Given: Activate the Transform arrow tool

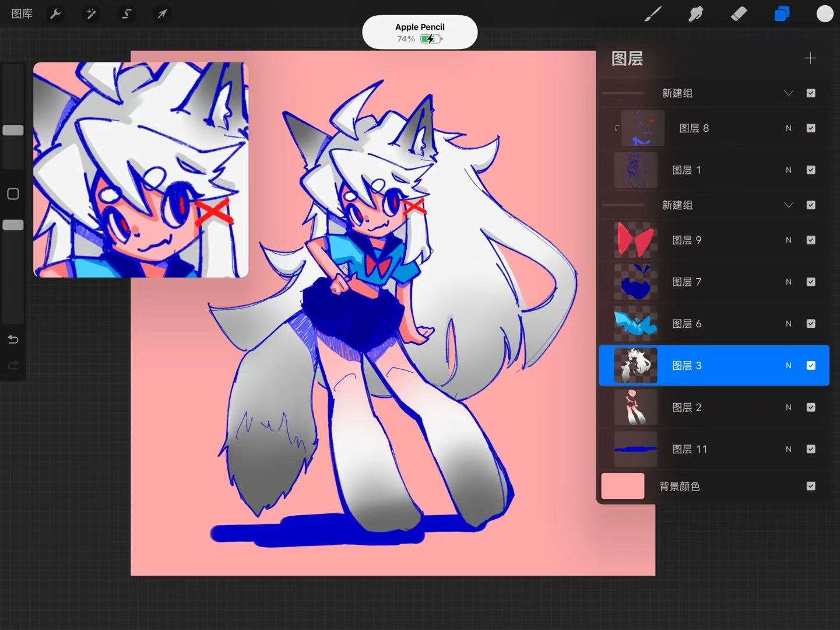Looking at the screenshot, I should pos(162,13).
